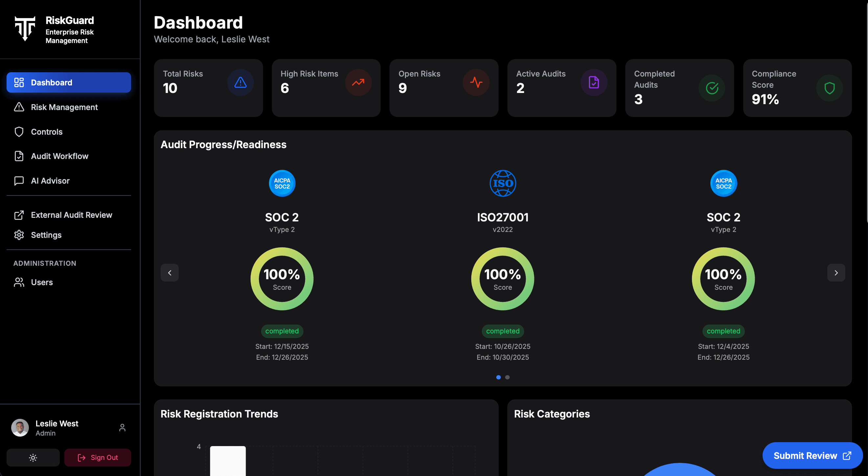Image resolution: width=868 pixels, height=476 pixels.
Task: Click the Settings gear icon
Action: (19, 235)
